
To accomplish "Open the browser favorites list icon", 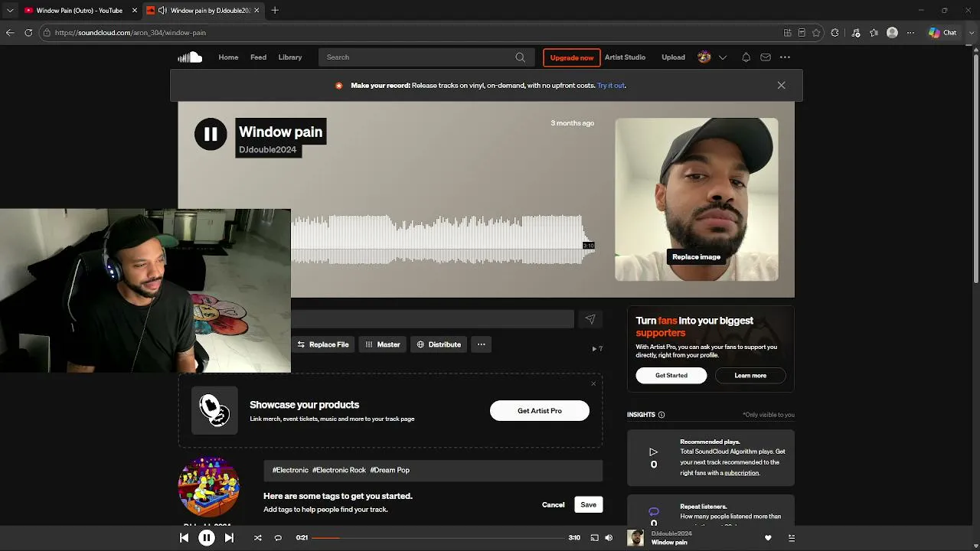I will coord(874,33).
